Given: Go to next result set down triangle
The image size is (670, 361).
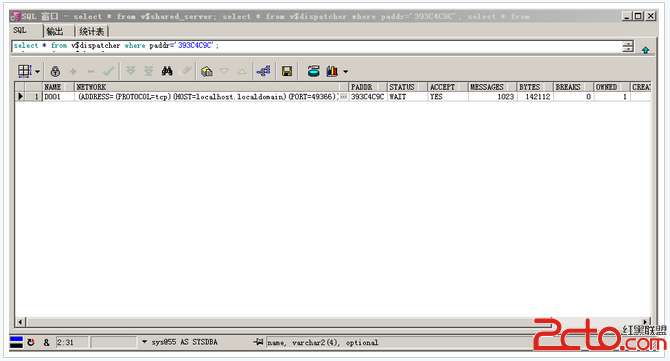Looking at the screenshot, I should point(224,71).
